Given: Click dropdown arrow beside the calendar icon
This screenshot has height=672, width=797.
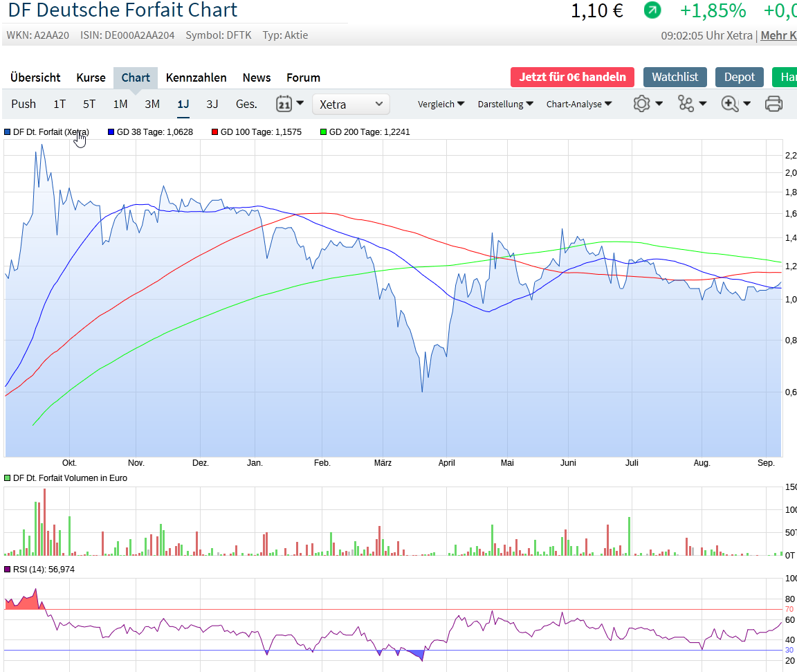Looking at the screenshot, I should coord(300,103).
